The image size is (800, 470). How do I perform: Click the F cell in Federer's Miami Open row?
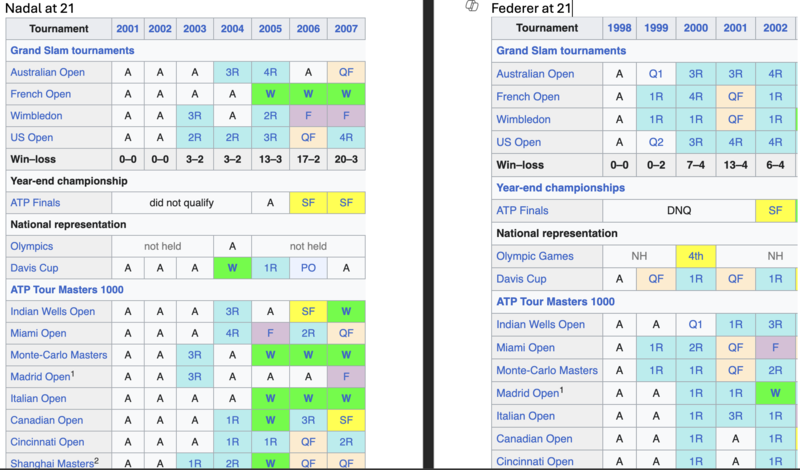click(775, 348)
